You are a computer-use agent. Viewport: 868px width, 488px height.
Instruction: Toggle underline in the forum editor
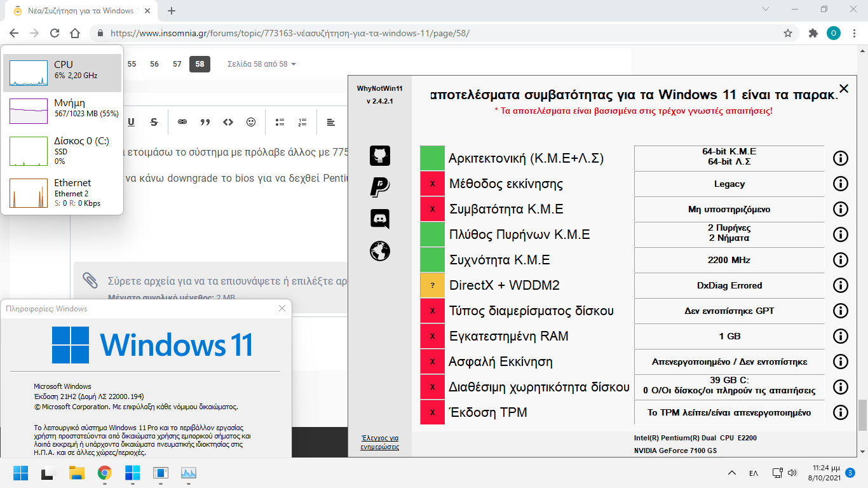132,122
